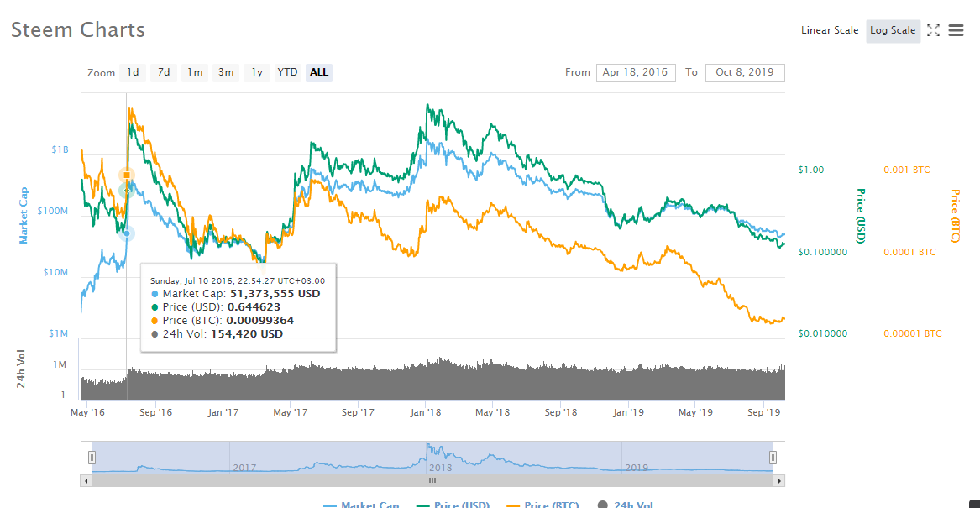Image resolution: width=980 pixels, height=508 pixels.
Task: Toggle 24h Vol series in legend
Action: tap(626, 505)
